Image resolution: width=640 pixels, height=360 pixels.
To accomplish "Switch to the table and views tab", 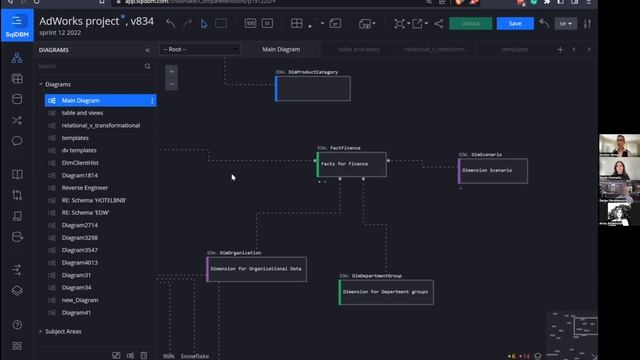I will (359, 49).
